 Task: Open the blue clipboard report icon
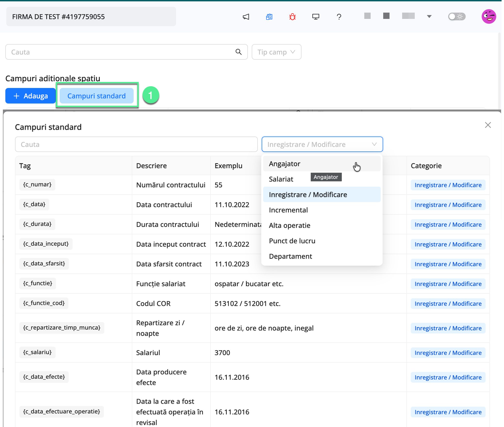pyautogui.click(x=269, y=17)
